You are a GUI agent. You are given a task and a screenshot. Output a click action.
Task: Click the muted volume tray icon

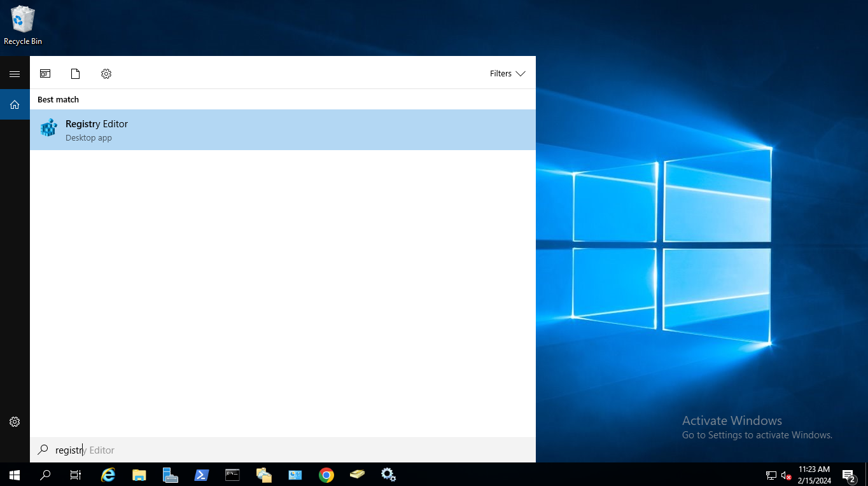coord(787,475)
